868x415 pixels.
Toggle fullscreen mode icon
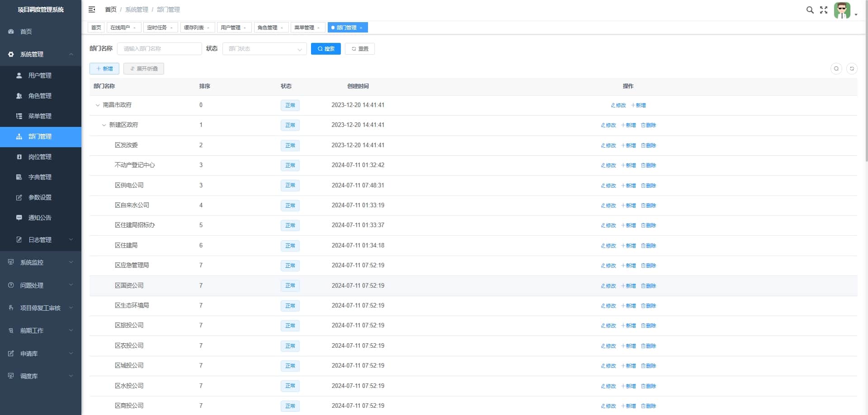[x=824, y=10]
